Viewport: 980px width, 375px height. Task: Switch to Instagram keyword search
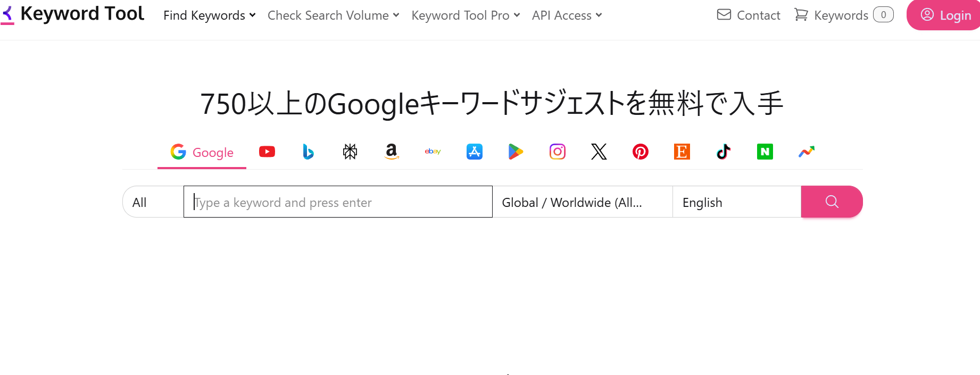pyautogui.click(x=557, y=152)
